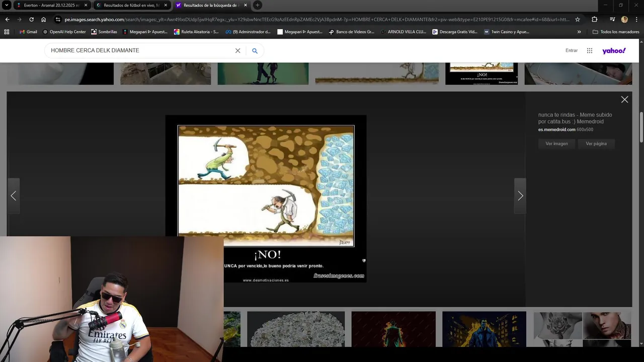Open the 1win Casino y Apue bookmark
This screenshot has height=362, width=644.
click(x=507, y=32)
